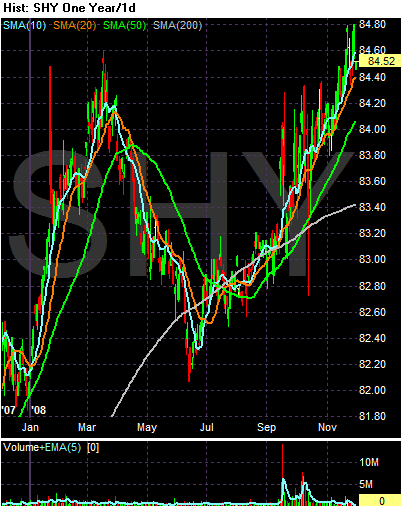Click the 83.00 price axis label

pyautogui.click(x=372, y=259)
